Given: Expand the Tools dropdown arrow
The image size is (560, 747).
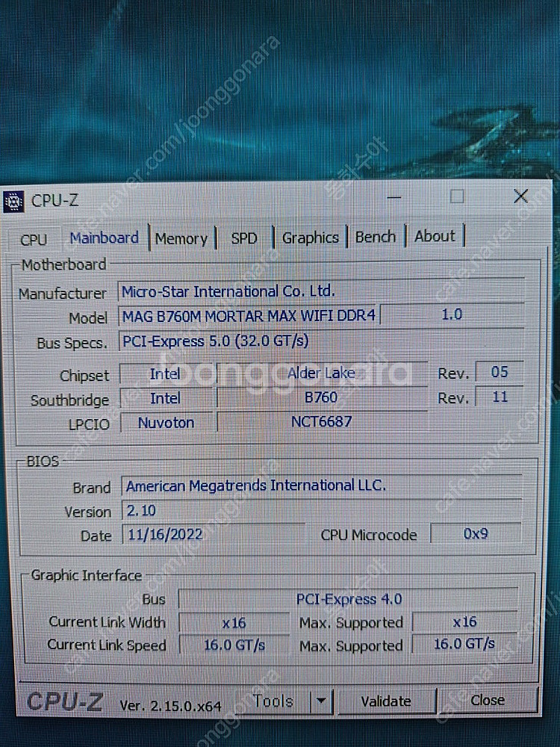Looking at the screenshot, I should tap(321, 701).
